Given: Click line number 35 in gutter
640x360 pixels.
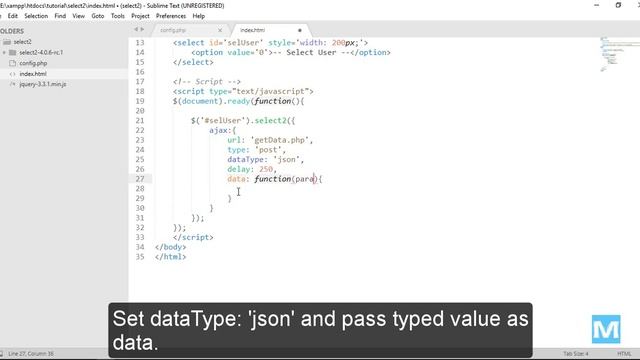Looking at the screenshot, I should [140, 257].
